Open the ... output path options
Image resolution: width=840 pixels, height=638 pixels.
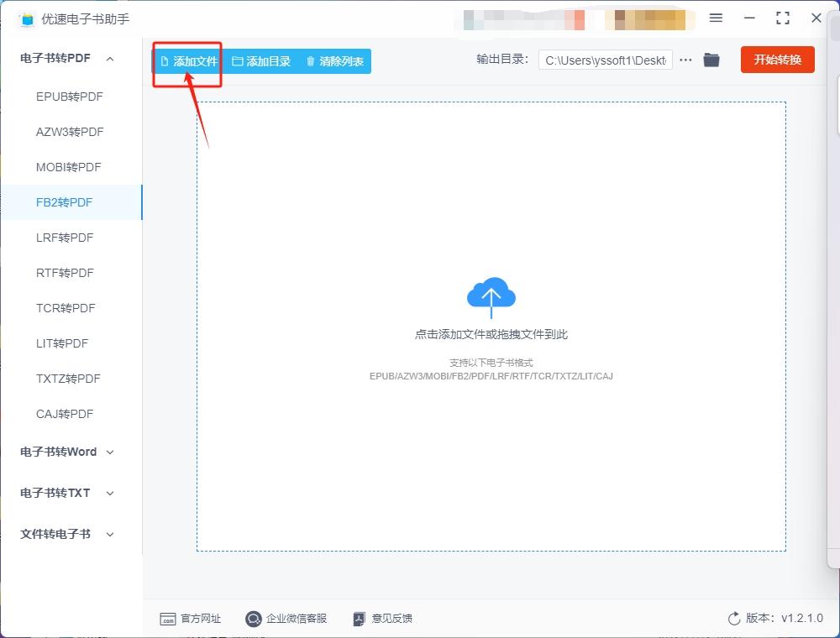pos(685,60)
